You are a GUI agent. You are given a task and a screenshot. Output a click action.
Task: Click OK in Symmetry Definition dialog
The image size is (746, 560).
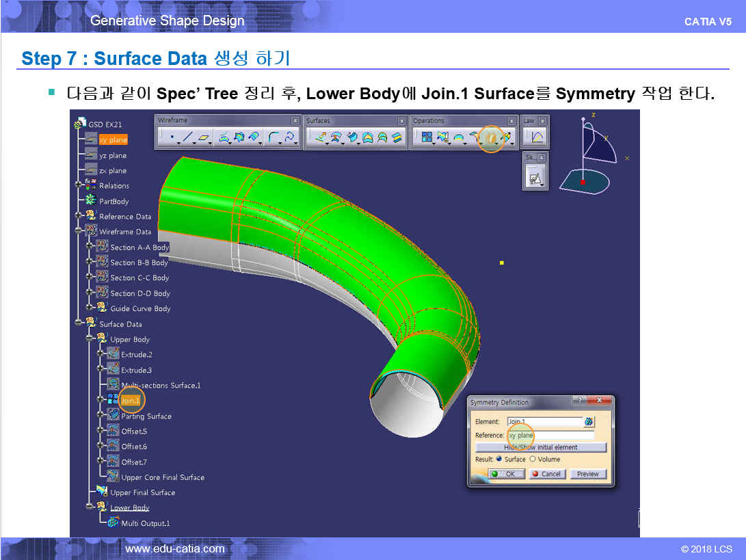(507, 474)
